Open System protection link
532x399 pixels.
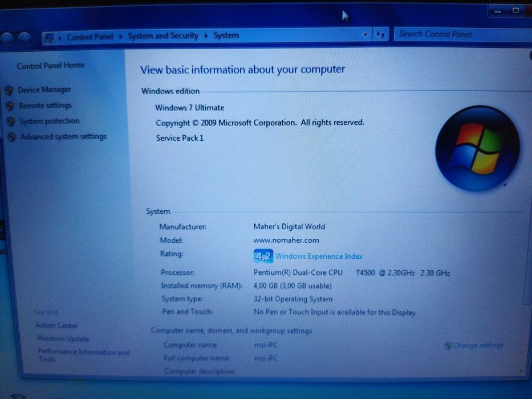(x=50, y=121)
